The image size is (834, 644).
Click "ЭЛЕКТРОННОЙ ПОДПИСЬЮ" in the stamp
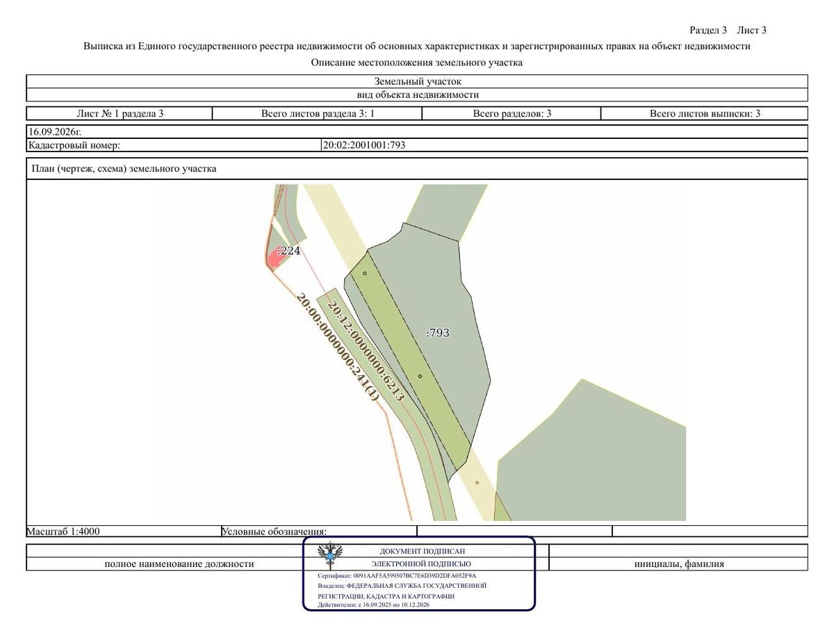pyautogui.click(x=421, y=564)
